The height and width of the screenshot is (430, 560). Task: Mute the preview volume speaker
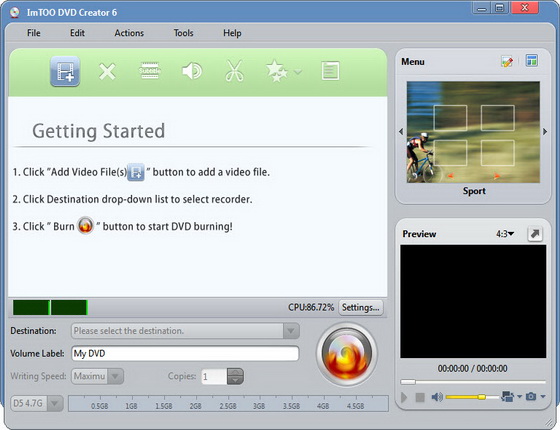[437, 397]
